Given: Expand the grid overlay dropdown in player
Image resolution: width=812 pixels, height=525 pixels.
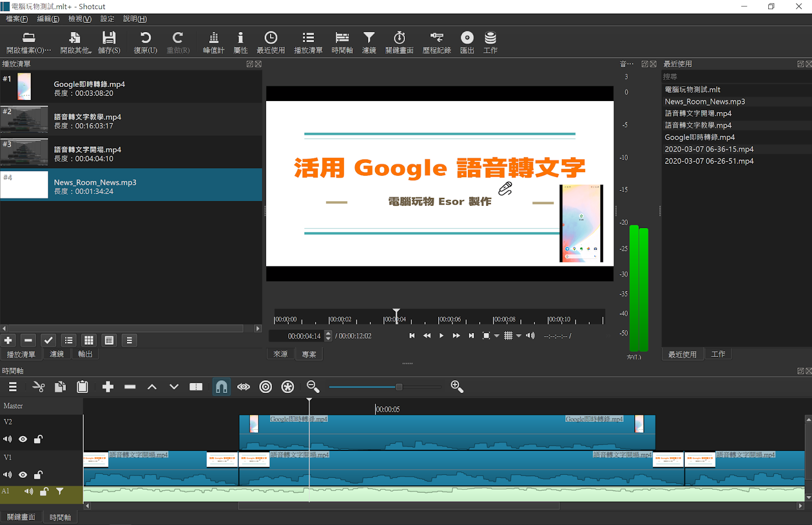Looking at the screenshot, I should click(x=519, y=336).
